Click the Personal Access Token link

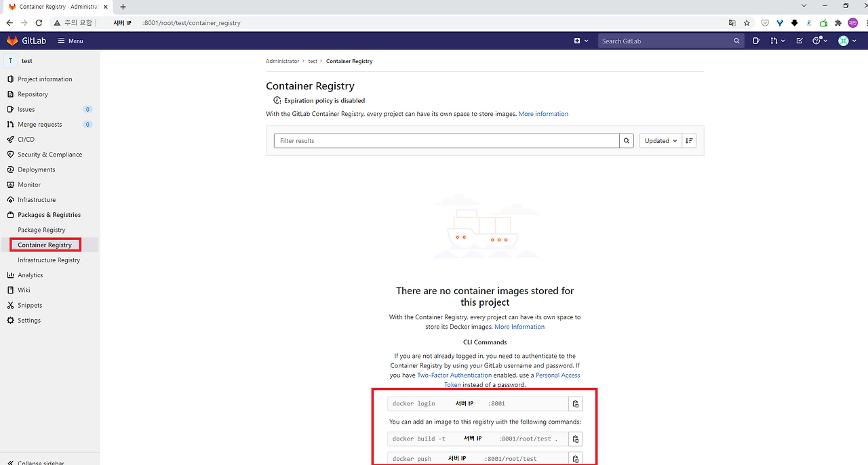coord(557,375)
